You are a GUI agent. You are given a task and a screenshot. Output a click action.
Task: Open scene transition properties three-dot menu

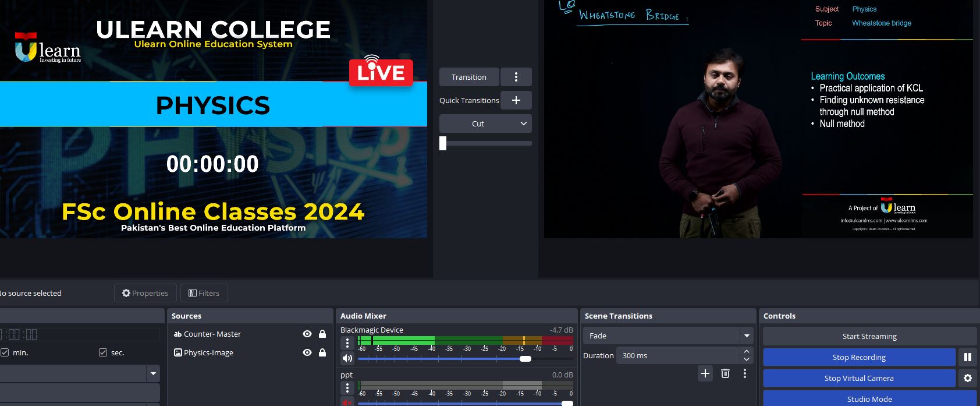744,373
